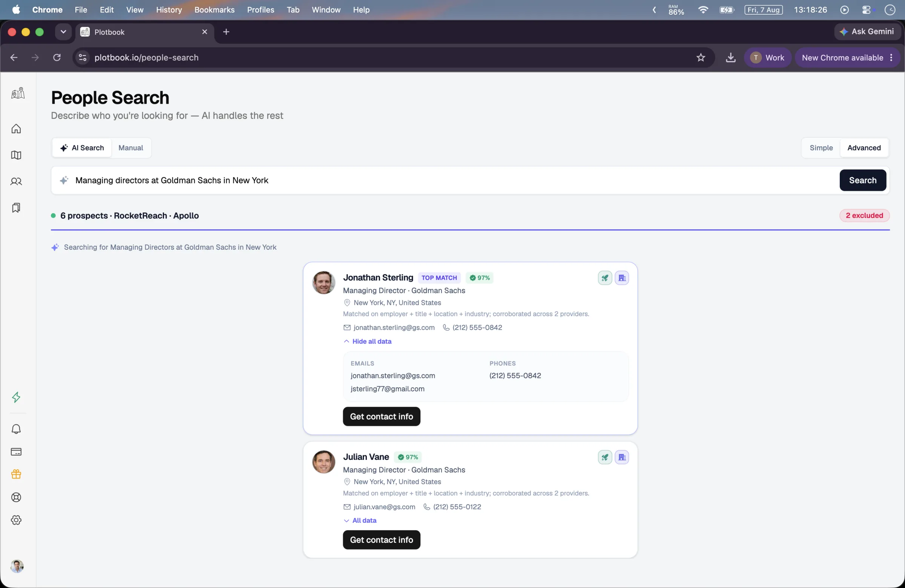Open the map icon in sidebar

tap(16, 155)
